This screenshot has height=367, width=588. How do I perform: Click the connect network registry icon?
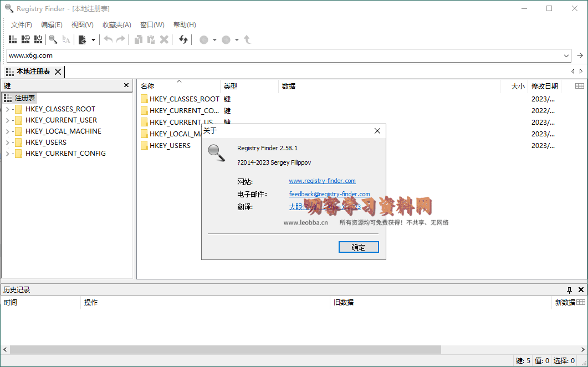click(25, 39)
